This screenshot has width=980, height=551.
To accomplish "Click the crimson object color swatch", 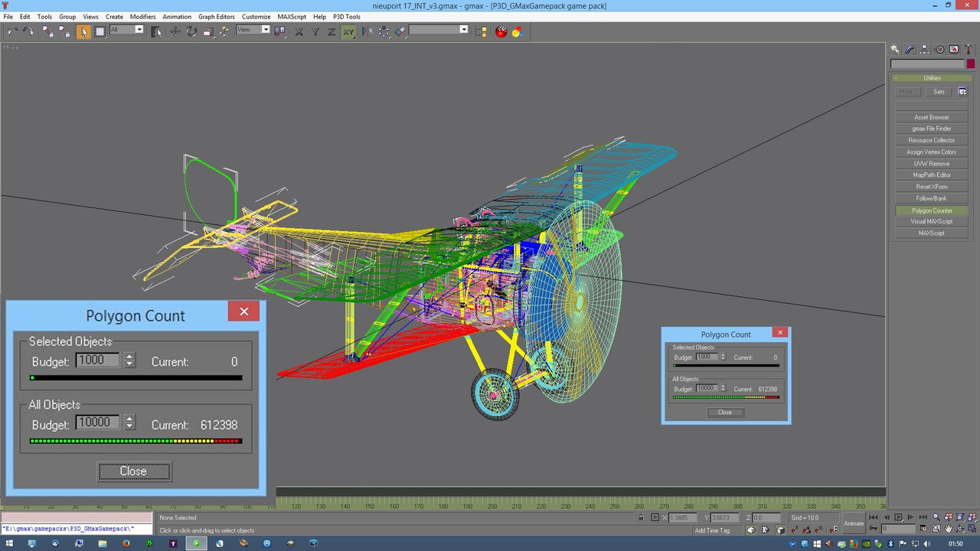I will (971, 64).
